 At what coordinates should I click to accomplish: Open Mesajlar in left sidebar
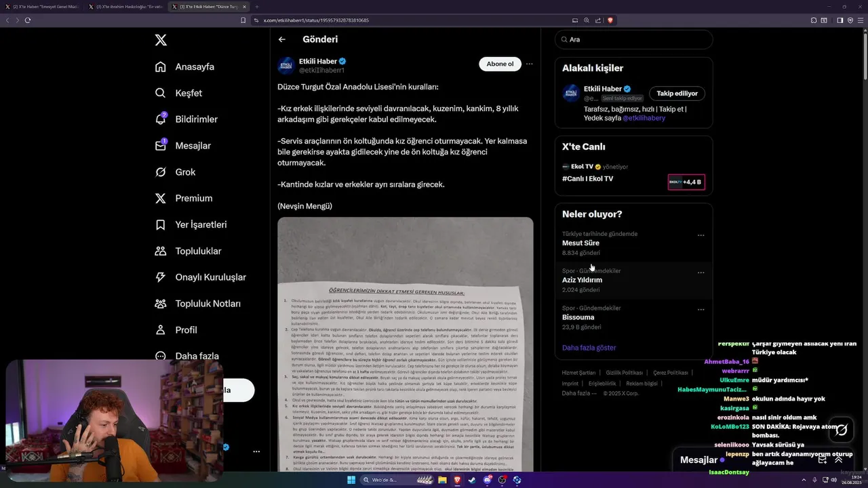(183, 146)
